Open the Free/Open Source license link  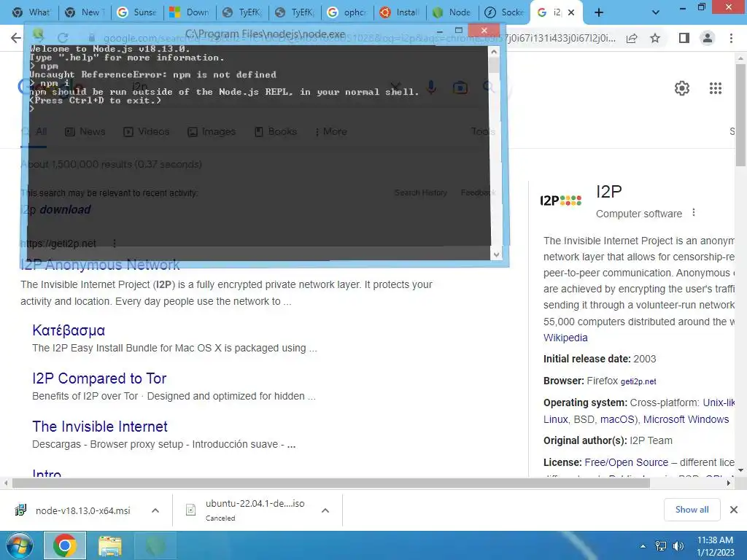pos(626,462)
